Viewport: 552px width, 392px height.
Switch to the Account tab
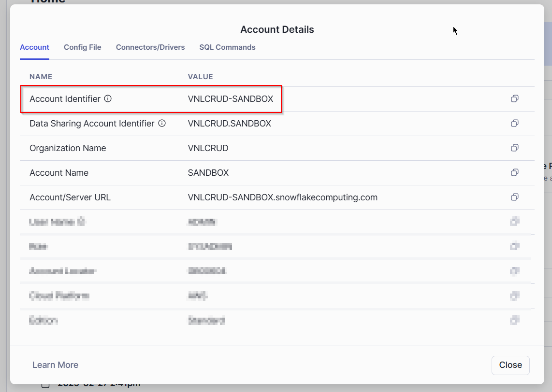pyautogui.click(x=34, y=47)
